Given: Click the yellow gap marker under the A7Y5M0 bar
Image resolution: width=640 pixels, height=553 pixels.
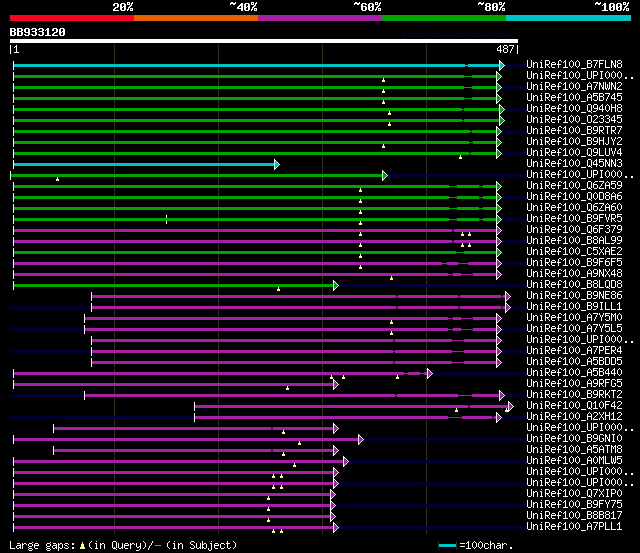Looking at the screenshot, I should (391, 322).
